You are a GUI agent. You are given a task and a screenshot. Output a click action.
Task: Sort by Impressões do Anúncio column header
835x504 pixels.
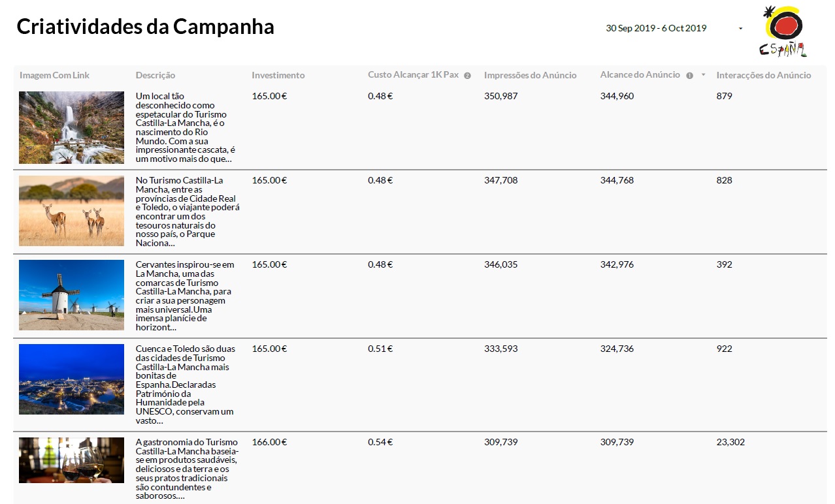pyautogui.click(x=530, y=75)
